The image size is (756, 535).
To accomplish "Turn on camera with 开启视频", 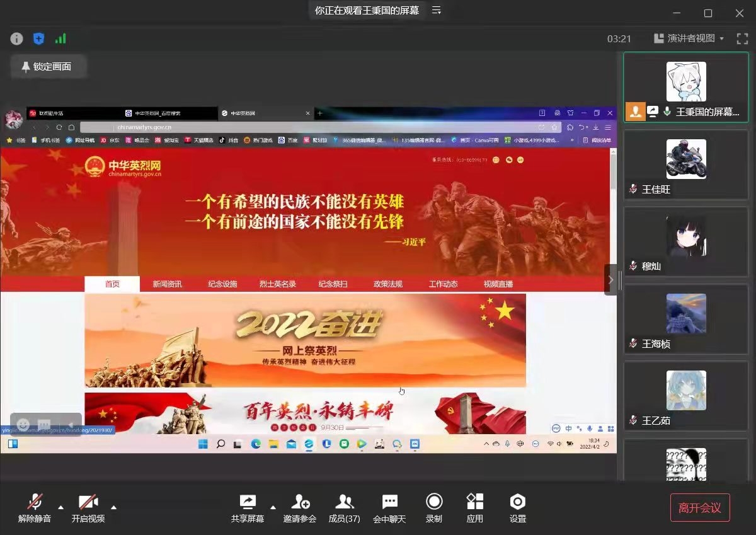I will [88, 508].
